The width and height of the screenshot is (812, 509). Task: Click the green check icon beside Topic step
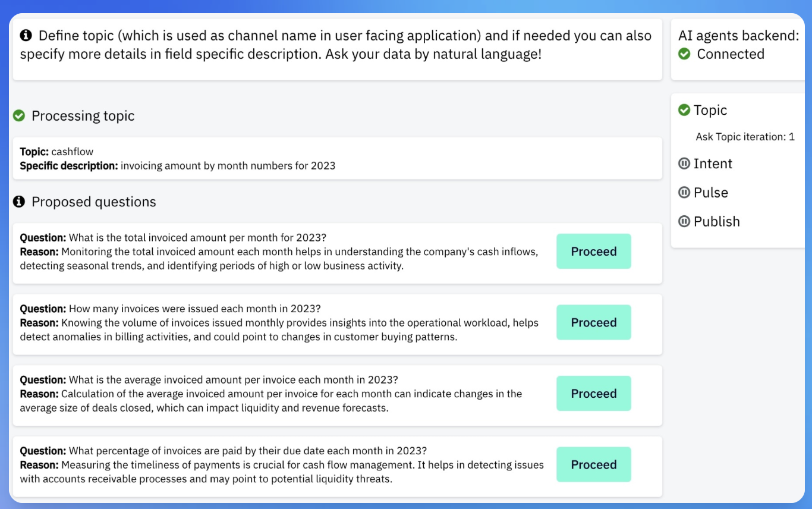684,110
